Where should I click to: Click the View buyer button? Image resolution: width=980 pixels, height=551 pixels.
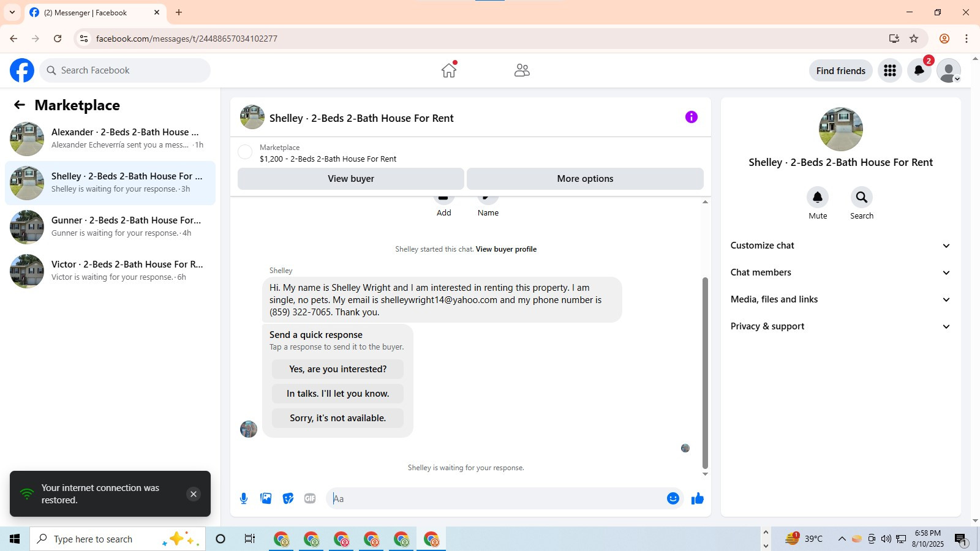(351, 179)
